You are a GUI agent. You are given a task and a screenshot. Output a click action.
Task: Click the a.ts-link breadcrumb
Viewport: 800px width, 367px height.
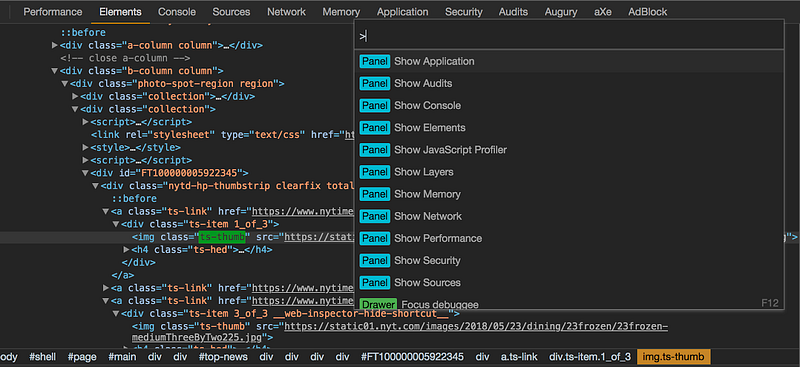518,356
